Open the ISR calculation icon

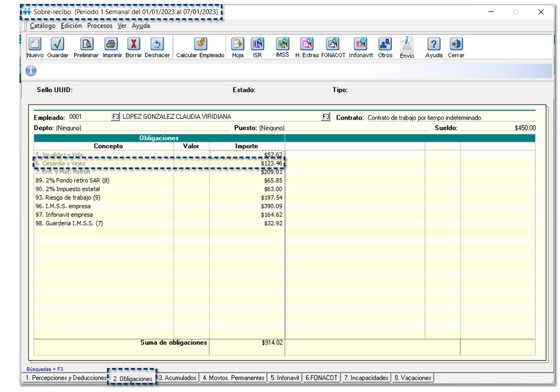(257, 45)
